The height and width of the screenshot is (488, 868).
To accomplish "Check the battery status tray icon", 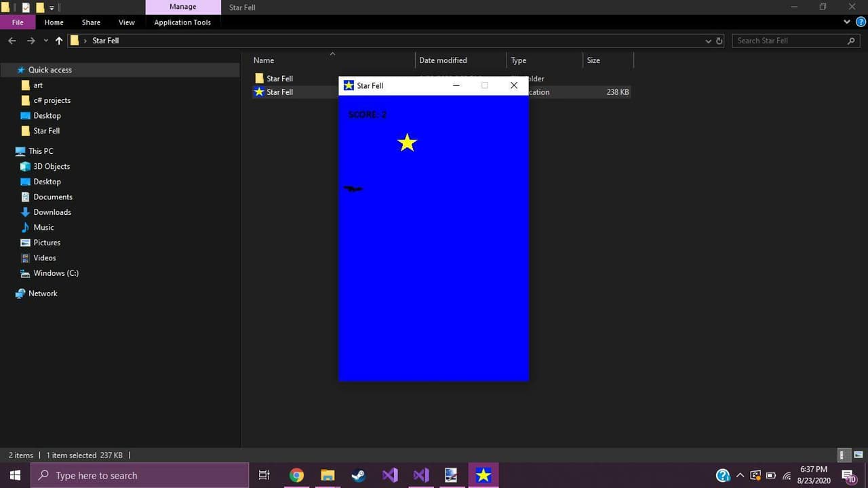I will click(x=771, y=475).
